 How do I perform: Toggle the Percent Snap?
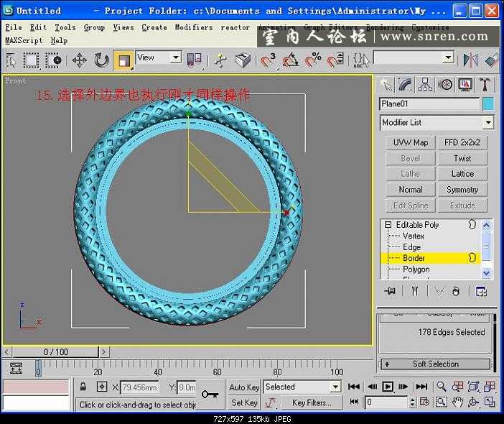pyautogui.click(x=313, y=60)
